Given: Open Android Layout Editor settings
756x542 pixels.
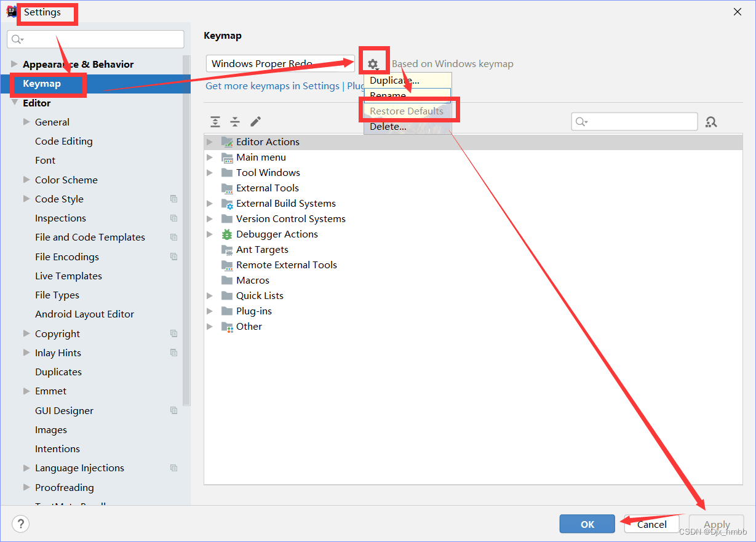Looking at the screenshot, I should pyautogui.click(x=84, y=314).
